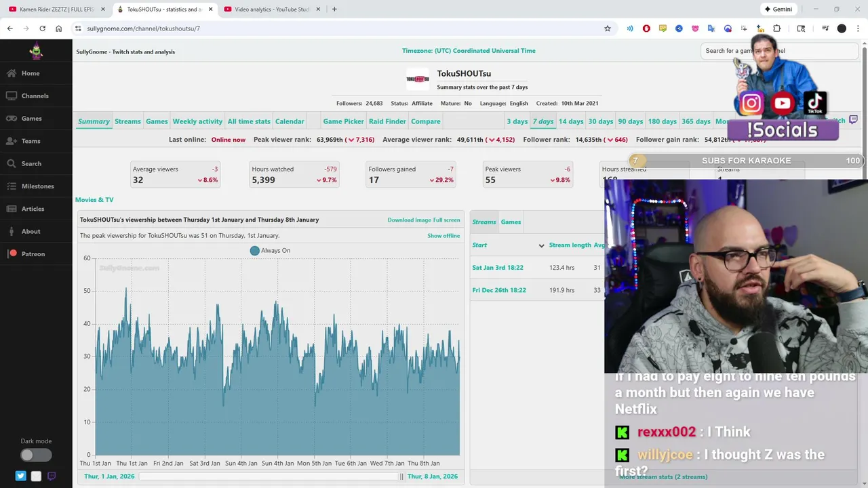Close the TokuSHOUTsu statistics browser tab

[210, 9]
